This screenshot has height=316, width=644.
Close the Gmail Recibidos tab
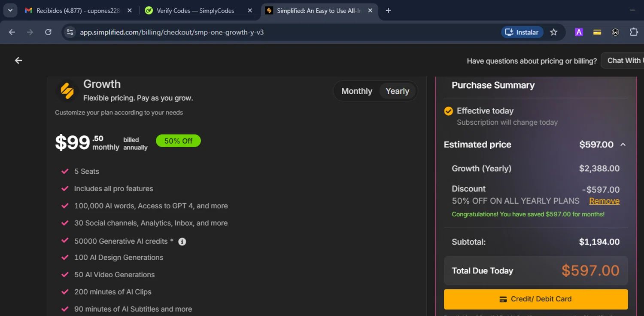click(130, 10)
